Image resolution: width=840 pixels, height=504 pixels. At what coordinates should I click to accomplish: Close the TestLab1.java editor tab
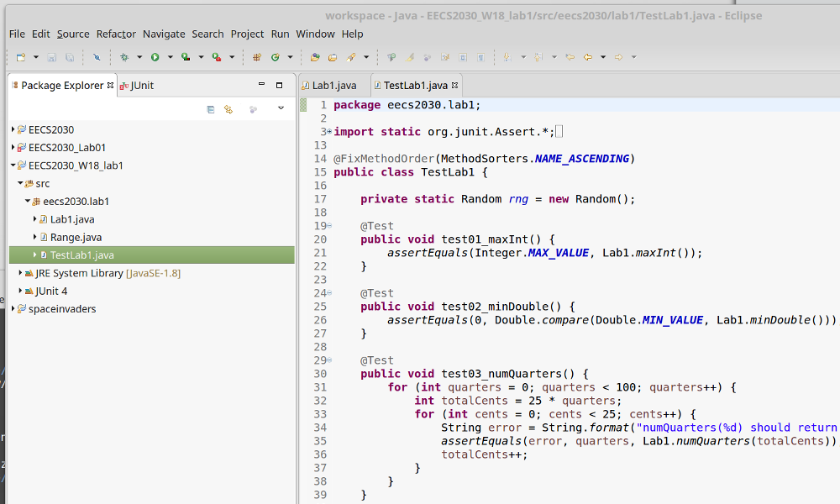[455, 86]
